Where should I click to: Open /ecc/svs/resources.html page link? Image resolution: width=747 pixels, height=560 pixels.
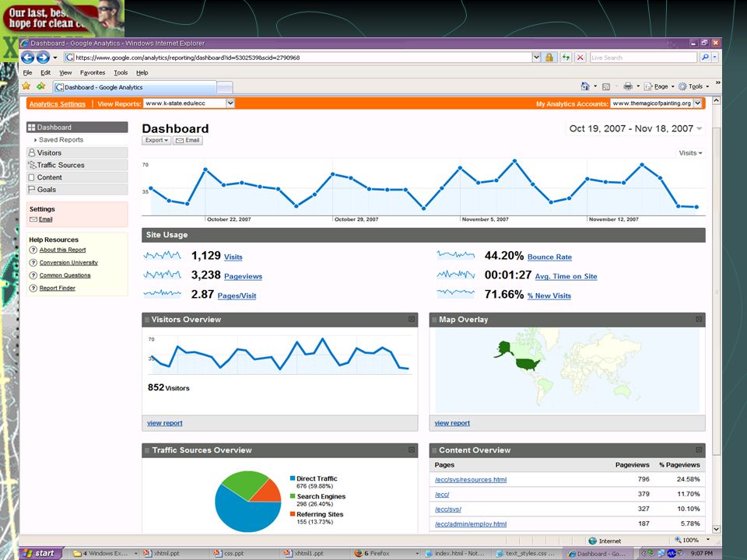[x=471, y=480]
